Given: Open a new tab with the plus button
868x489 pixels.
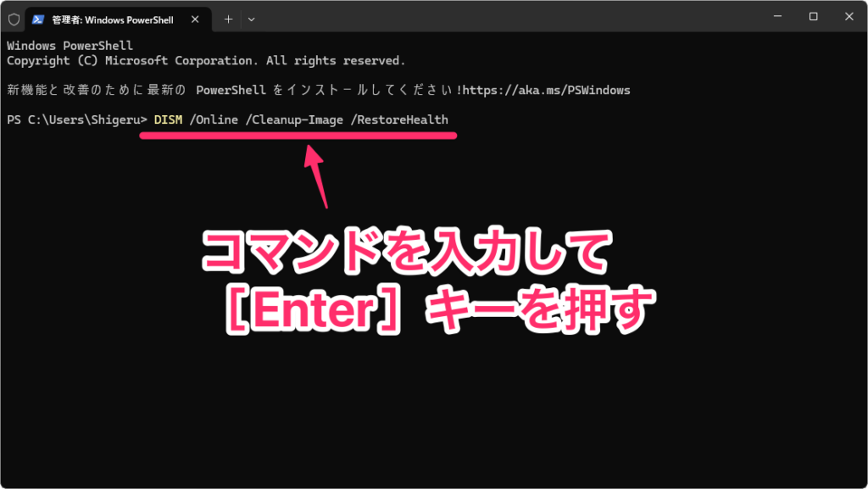Looking at the screenshot, I should click(228, 19).
